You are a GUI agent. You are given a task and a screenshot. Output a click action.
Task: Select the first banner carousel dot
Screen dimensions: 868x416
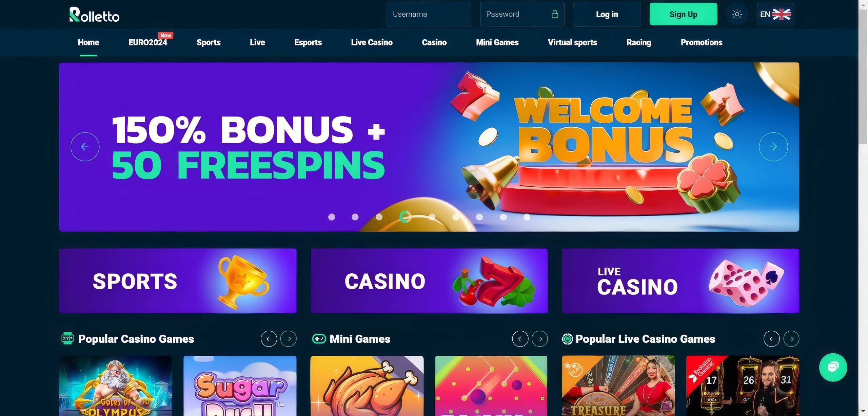click(x=332, y=217)
